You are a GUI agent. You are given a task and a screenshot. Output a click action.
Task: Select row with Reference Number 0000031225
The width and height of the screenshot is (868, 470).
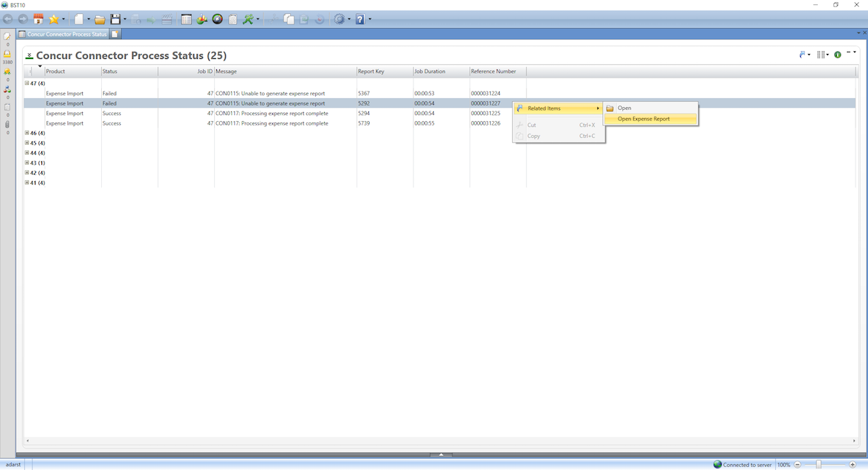click(440, 114)
